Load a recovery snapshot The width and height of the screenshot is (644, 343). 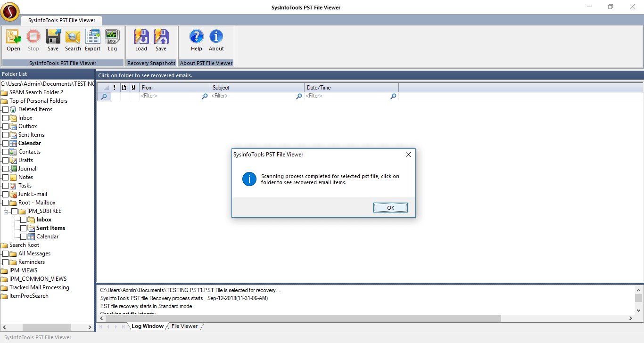tap(141, 40)
